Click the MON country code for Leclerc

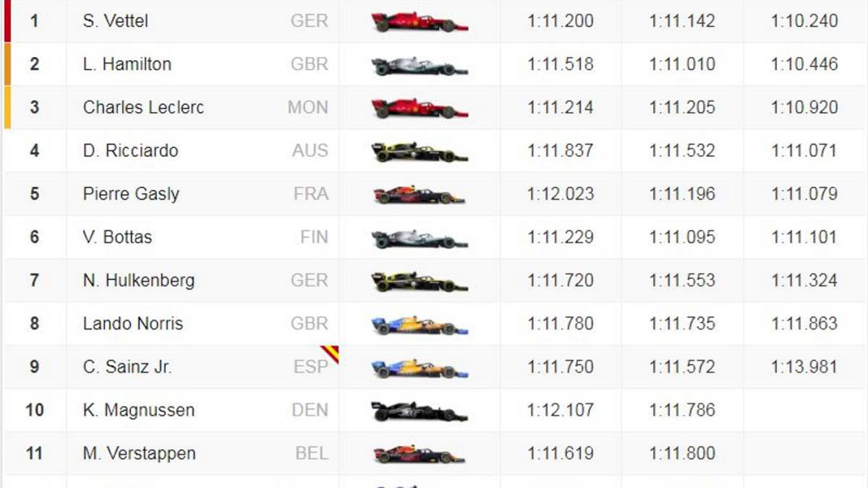(x=308, y=108)
